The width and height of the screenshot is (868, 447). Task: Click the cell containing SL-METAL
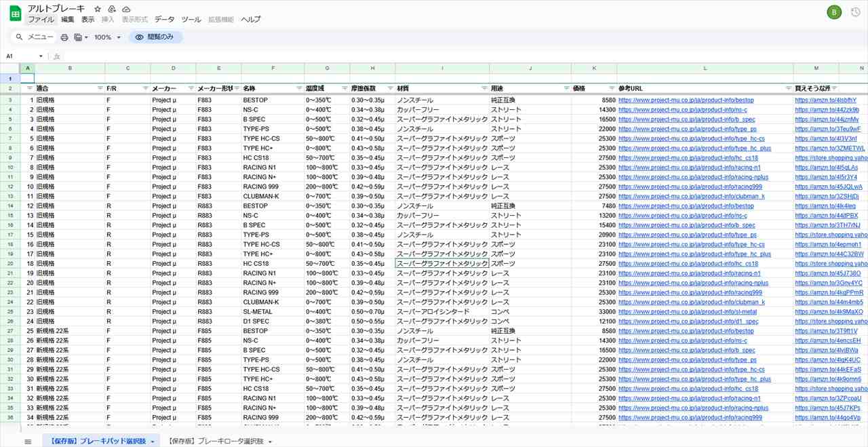click(x=273, y=312)
